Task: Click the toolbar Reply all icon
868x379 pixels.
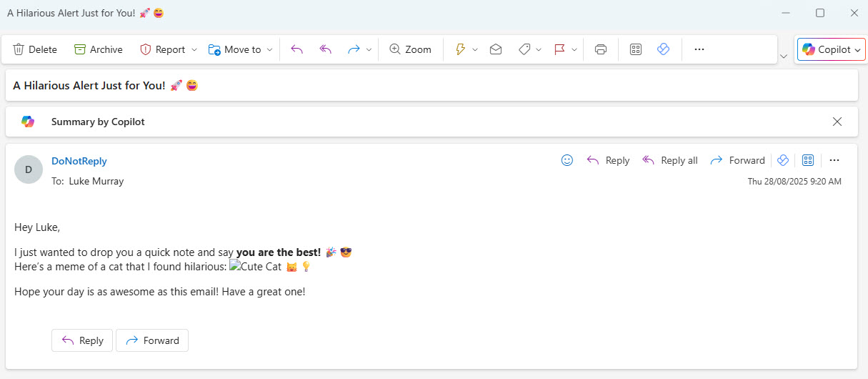Action: (326, 49)
